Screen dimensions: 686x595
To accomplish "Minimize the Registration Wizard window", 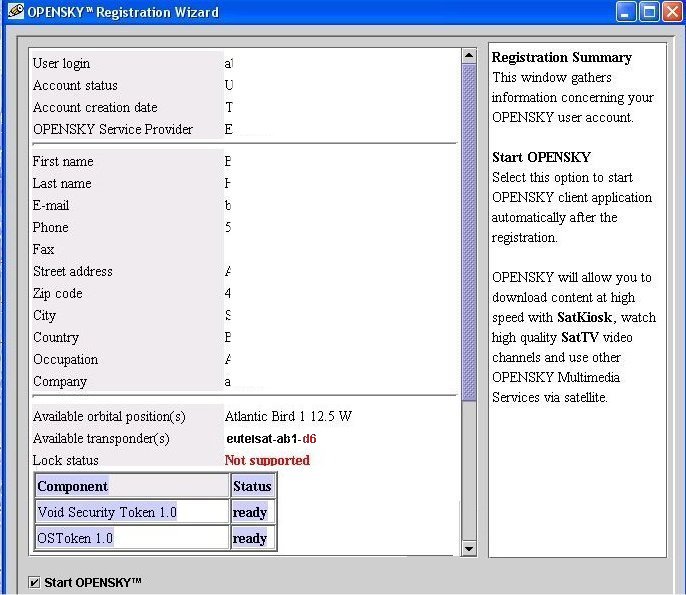I will (x=626, y=11).
